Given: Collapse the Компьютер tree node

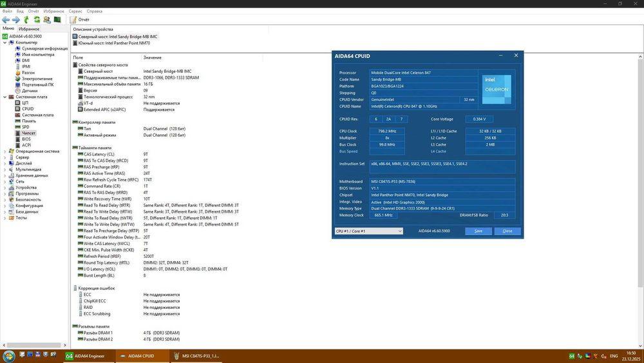Looking at the screenshot, I should click(x=5, y=43).
